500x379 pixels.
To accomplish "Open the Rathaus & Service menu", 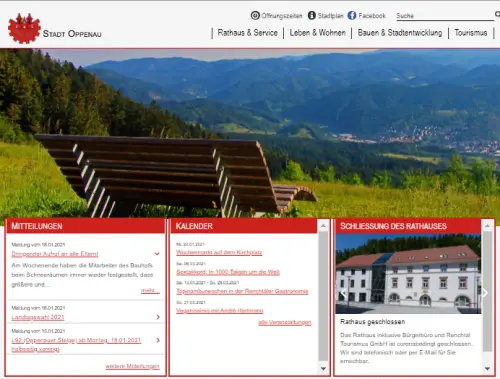I will click(x=248, y=33).
